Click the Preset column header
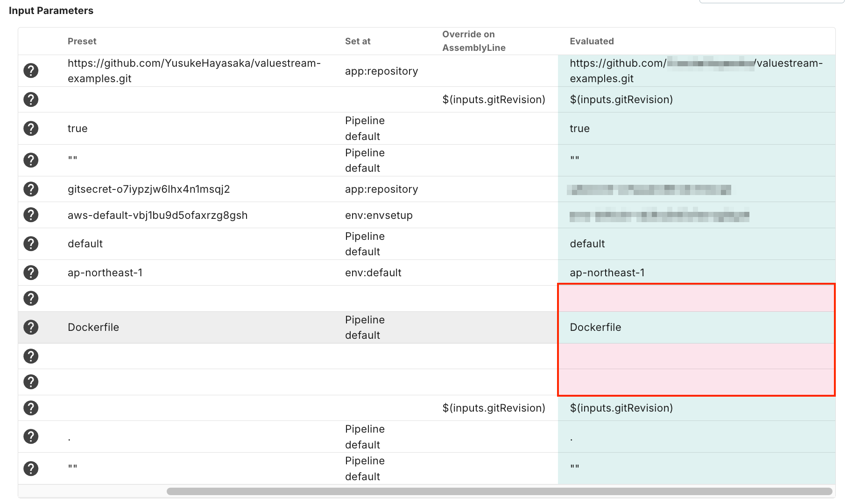 (x=82, y=41)
